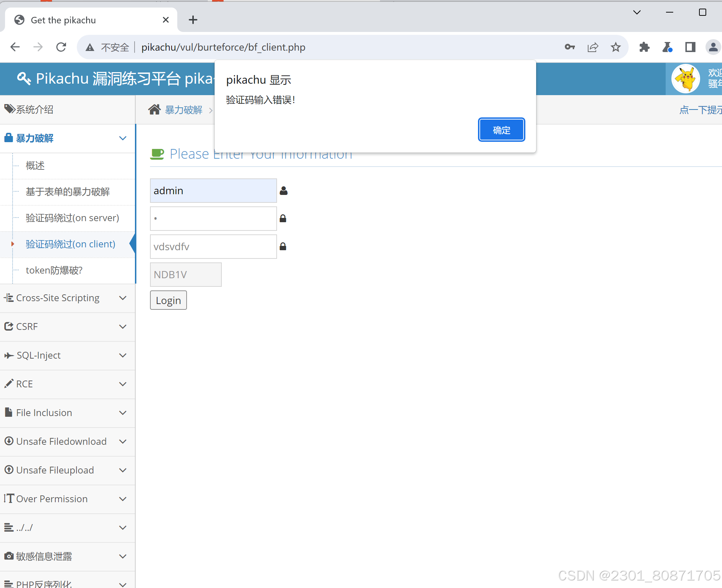Click the admin username field
This screenshot has height=588, width=722.
pos(213,191)
